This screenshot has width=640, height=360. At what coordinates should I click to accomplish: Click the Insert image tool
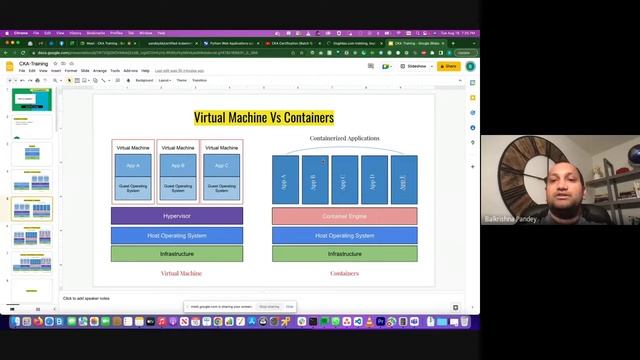pos(84,80)
